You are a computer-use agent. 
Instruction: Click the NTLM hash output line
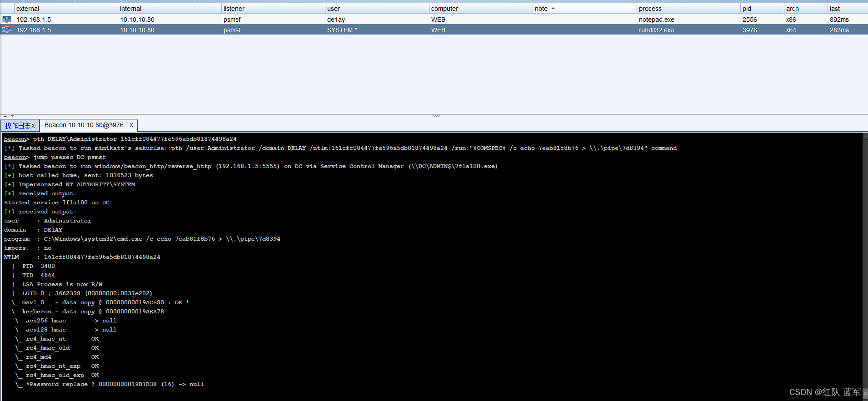click(82, 257)
